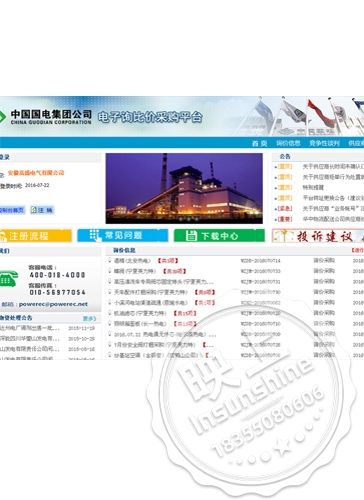This screenshot has width=364, height=500.
Task: Open inquiry 1月份安全阀打捆采购
Action: [x=154, y=345]
